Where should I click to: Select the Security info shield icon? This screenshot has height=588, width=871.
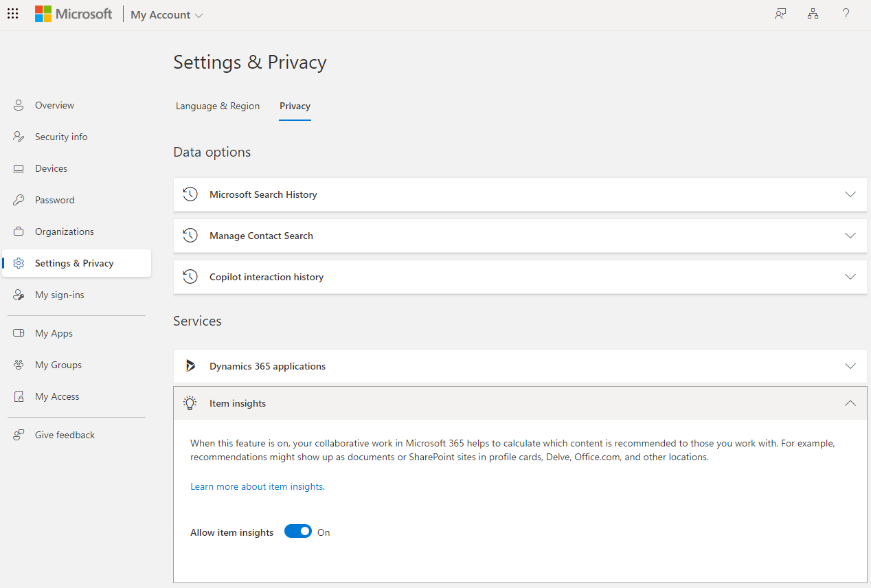click(x=19, y=136)
